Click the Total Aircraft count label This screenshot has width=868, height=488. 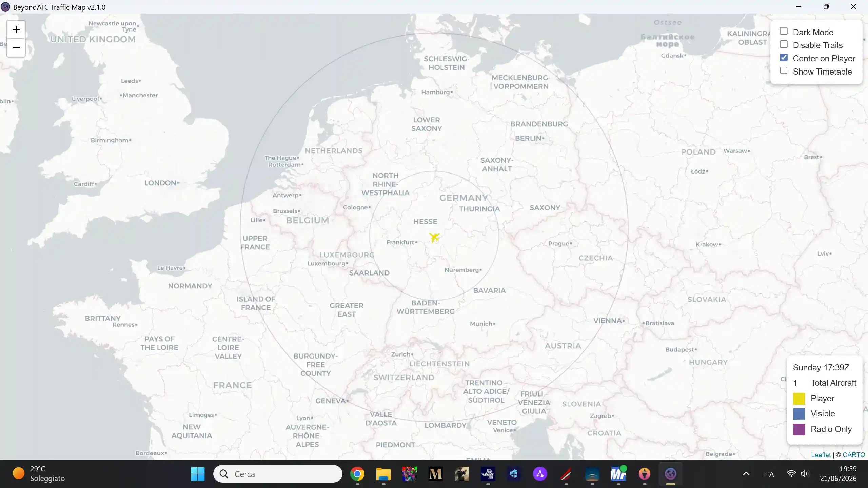[833, 383]
